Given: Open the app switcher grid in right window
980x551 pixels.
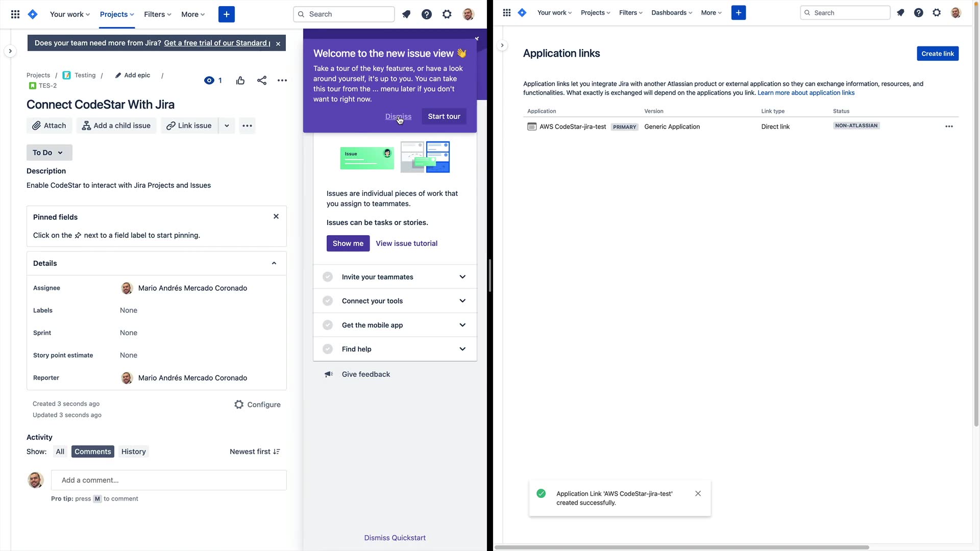Looking at the screenshot, I should [x=506, y=13].
